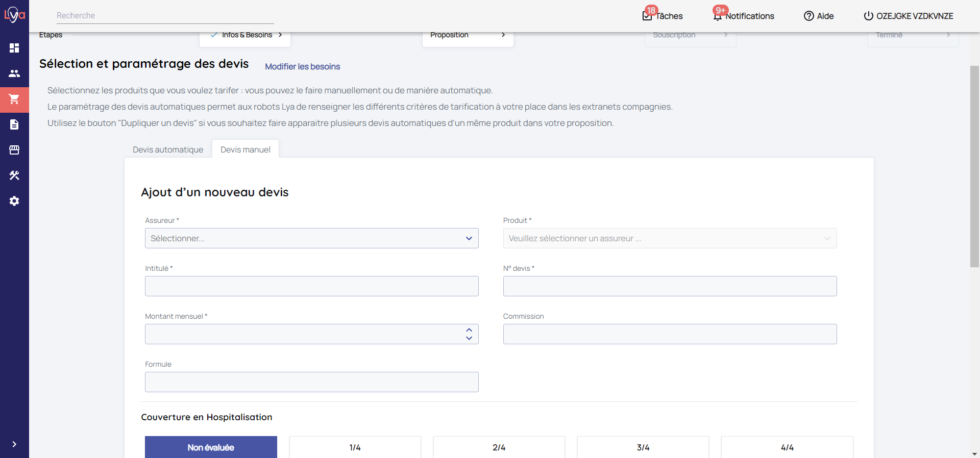Viewport: 980px width, 458px height.
Task: Open the Assureur dropdown
Action: point(311,238)
